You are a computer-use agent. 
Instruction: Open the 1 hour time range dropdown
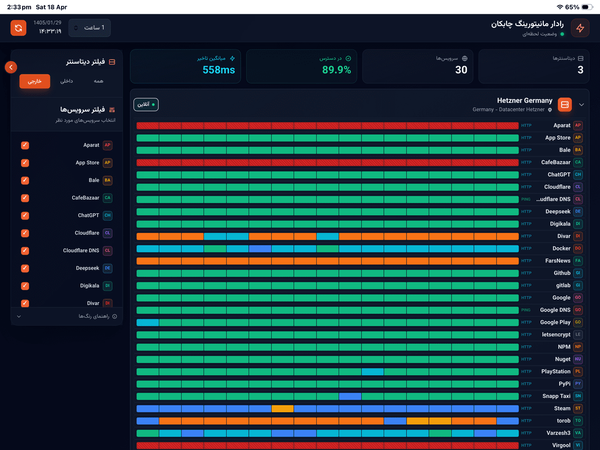90,28
